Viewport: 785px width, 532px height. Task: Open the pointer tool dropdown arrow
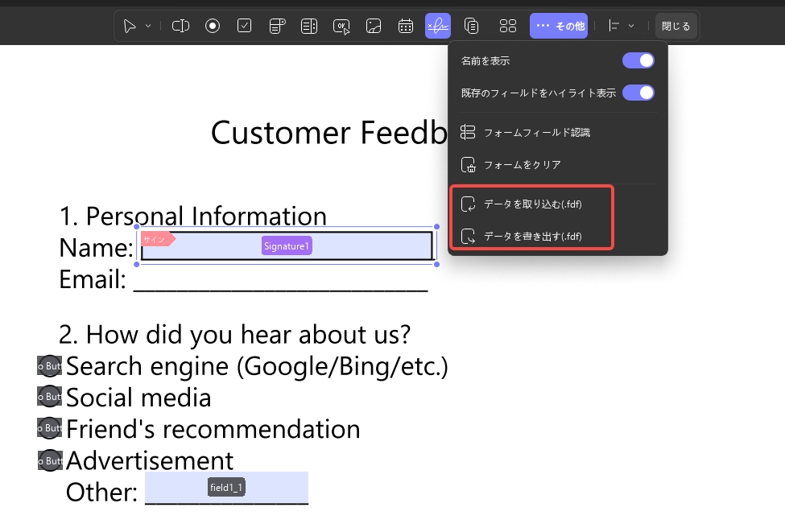[x=148, y=26]
